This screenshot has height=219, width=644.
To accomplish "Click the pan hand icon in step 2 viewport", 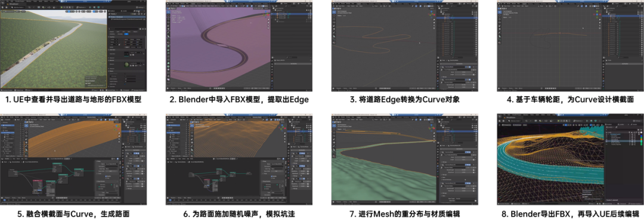I will pyautogui.click(x=268, y=23).
